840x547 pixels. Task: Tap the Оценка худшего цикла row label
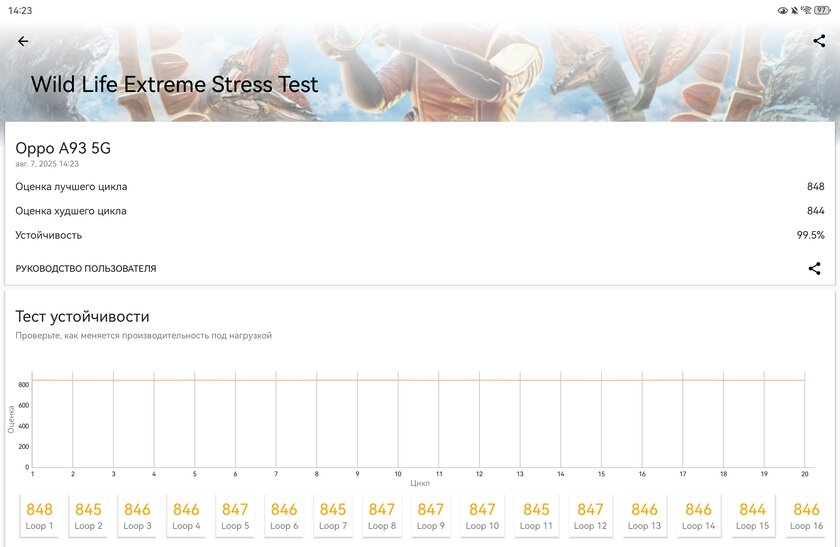[x=71, y=211]
